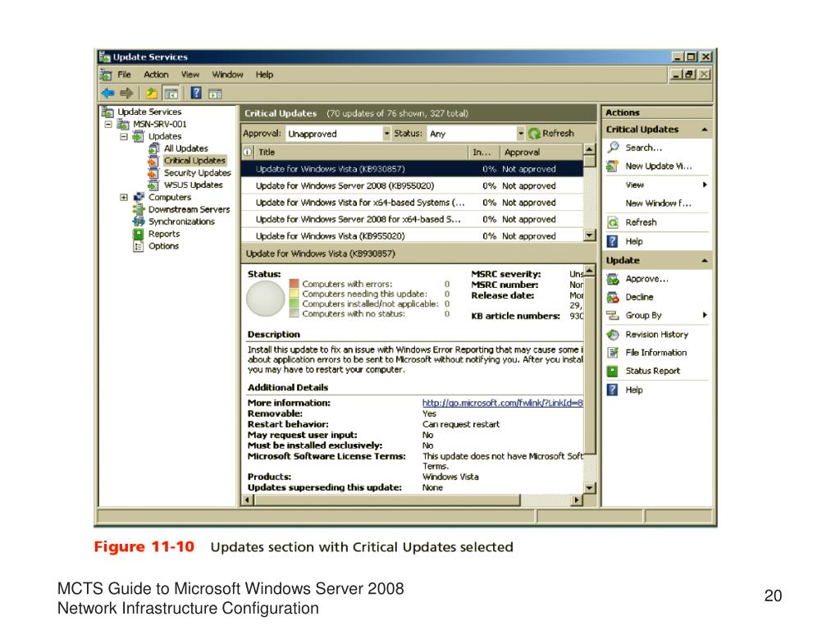This screenshot has height=630, width=840.
Task: Toggle the Action pane toolbar icon
Action: click(216, 94)
